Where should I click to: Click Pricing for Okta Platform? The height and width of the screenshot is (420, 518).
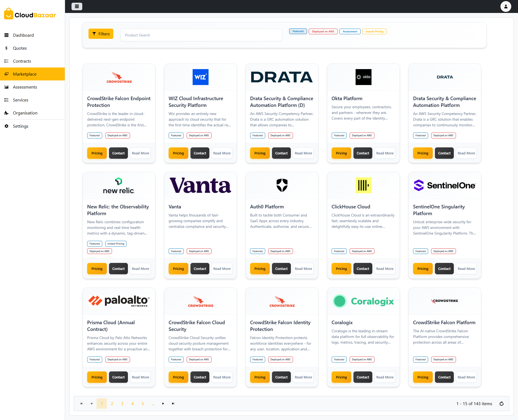click(x=341, y=153)
